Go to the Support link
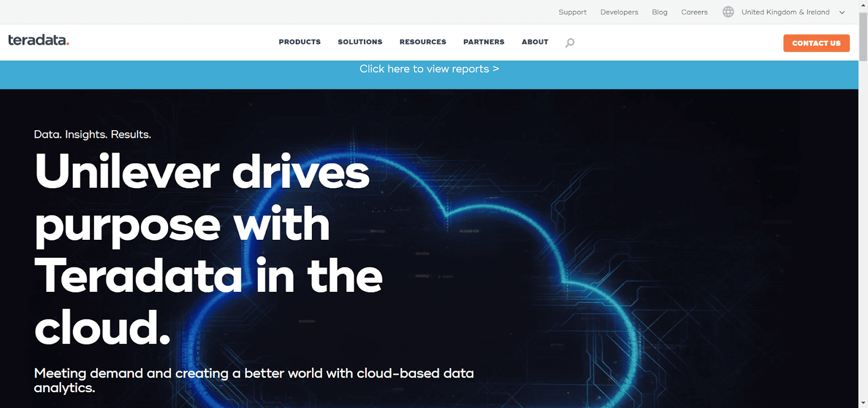Image resolution: width=868 pixels, height=408 pixels. (572, 12)
